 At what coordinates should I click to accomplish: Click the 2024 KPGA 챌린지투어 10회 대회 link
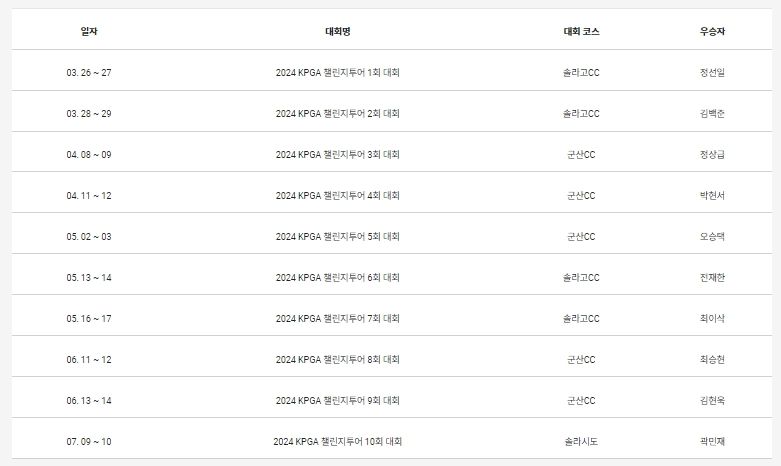(x=337, y=441)
